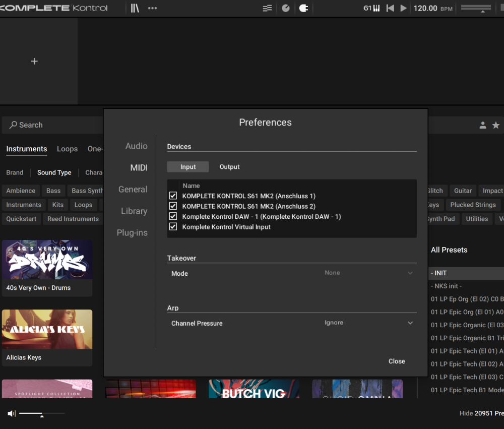Image resolution: width=504 pixels, height=429 pixels.
Task: Click into the Search field
Action: (53, 125)
